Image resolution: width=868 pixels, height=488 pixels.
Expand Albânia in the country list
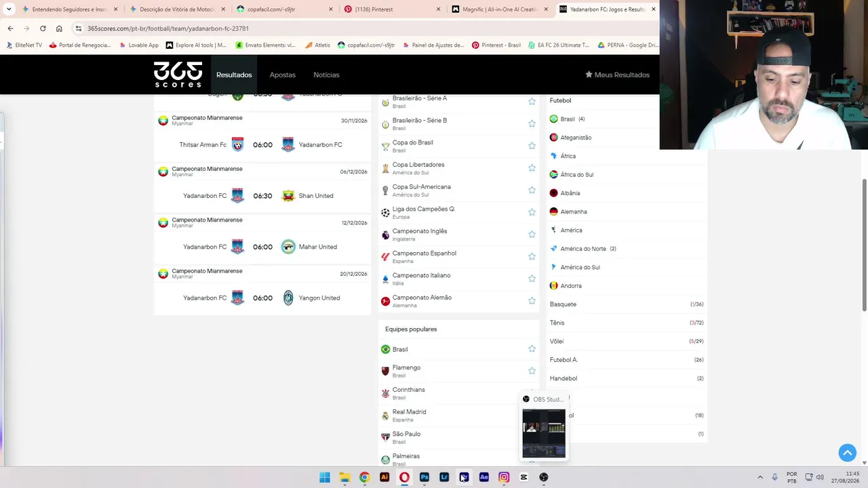pos(627,193)
